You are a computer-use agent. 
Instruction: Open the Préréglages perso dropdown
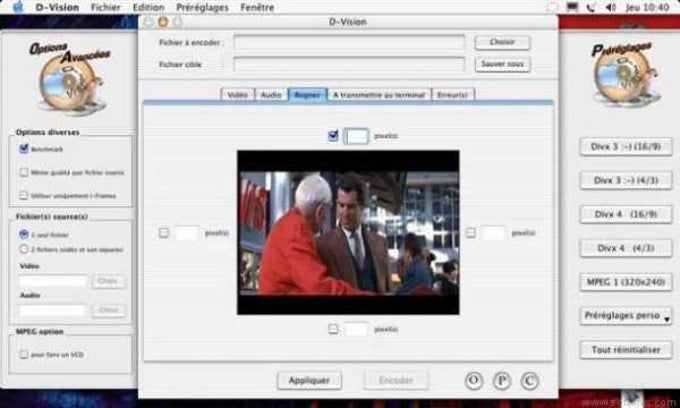pos(626,316)
